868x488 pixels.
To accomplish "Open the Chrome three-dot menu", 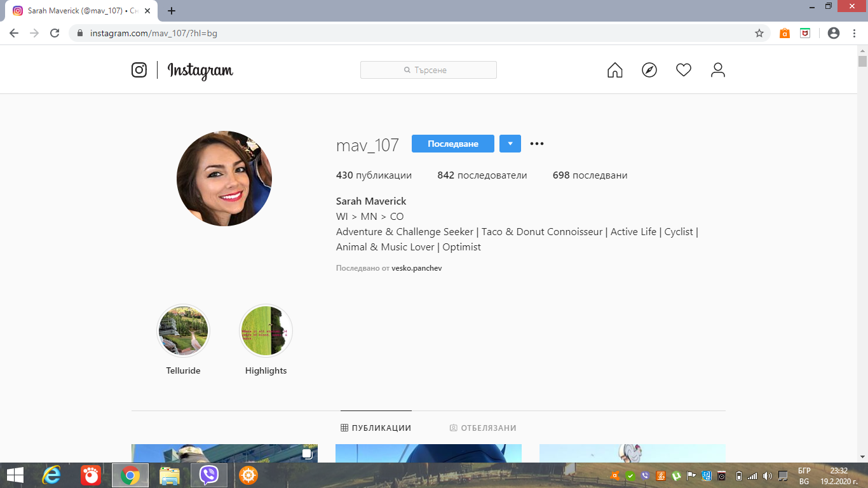I will tap(853, 33).
